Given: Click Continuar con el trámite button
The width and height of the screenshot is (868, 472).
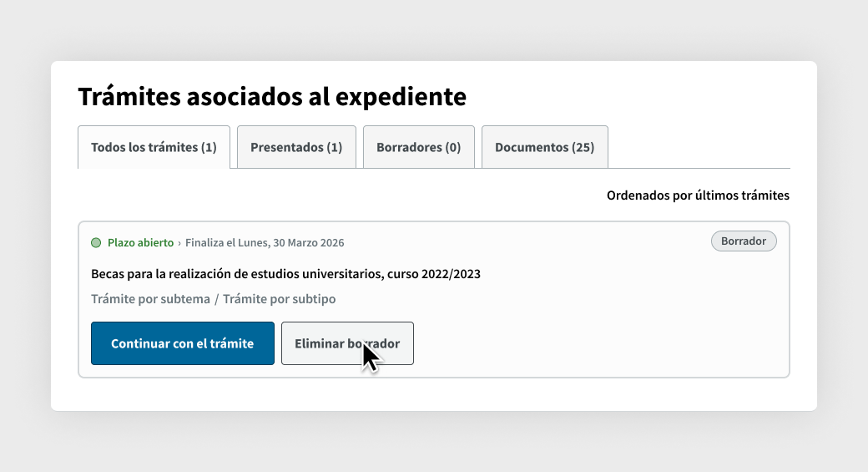Looking at the screenshot, I should [183, 343].
